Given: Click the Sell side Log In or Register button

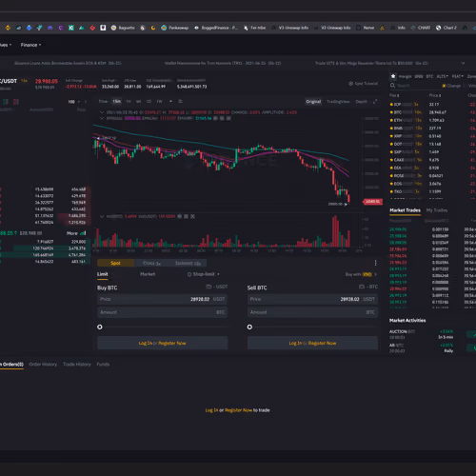Looking at the screenshot, I should click(312, 343).
